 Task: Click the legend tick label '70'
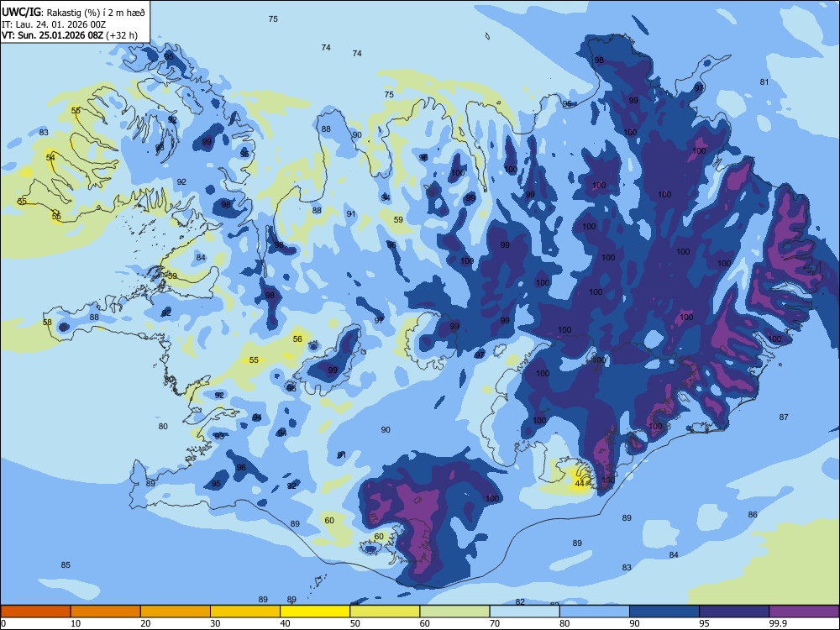(x=495, y=623)
